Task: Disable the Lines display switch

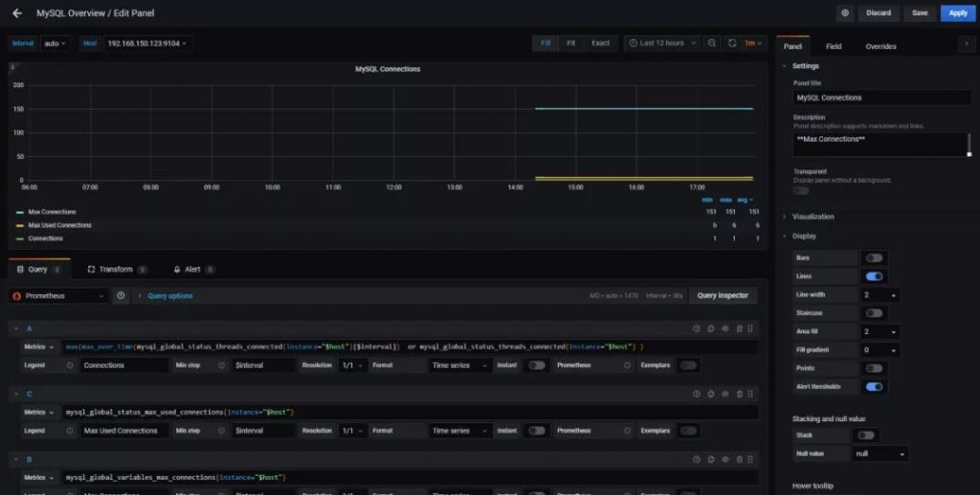Action: tap(874, 277)
